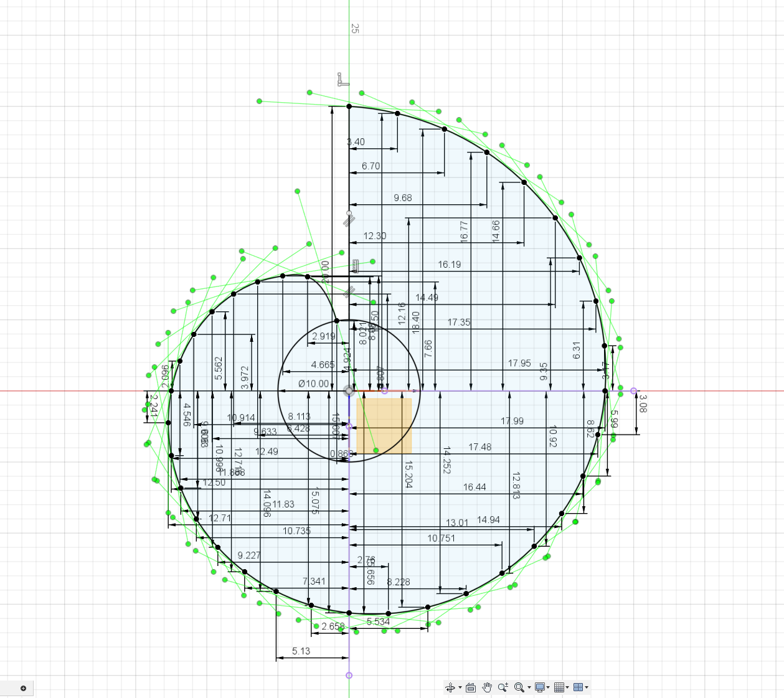This screenshot has height=698, width=784.
Task: Click the plus button at bottom left
Action: coord(23,687)
